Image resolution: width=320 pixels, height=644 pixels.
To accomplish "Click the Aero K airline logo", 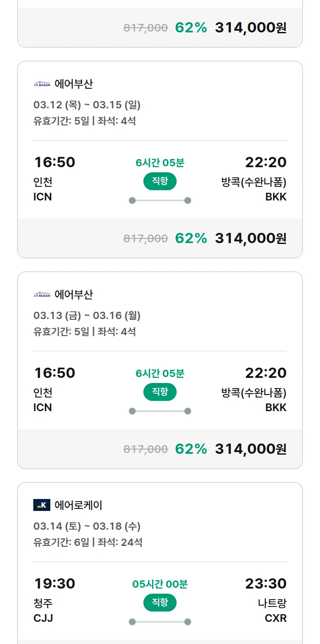I will pyautogui.click(x=42, y=505).
